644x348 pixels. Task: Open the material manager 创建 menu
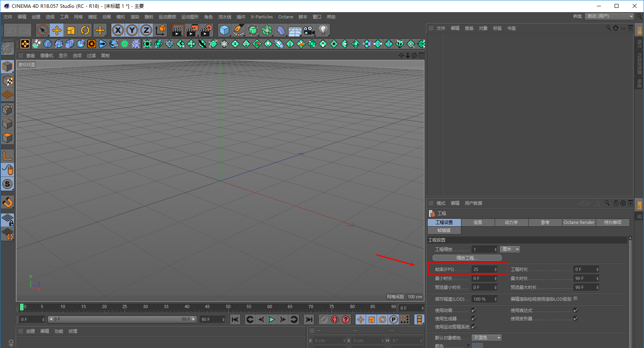(x=31, y=331)
